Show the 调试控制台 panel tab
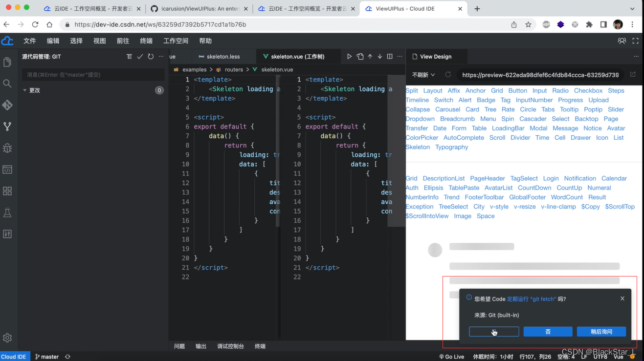The width and height of the screenshot is (644, 361). pyautogui.click(x=230, y=346)
